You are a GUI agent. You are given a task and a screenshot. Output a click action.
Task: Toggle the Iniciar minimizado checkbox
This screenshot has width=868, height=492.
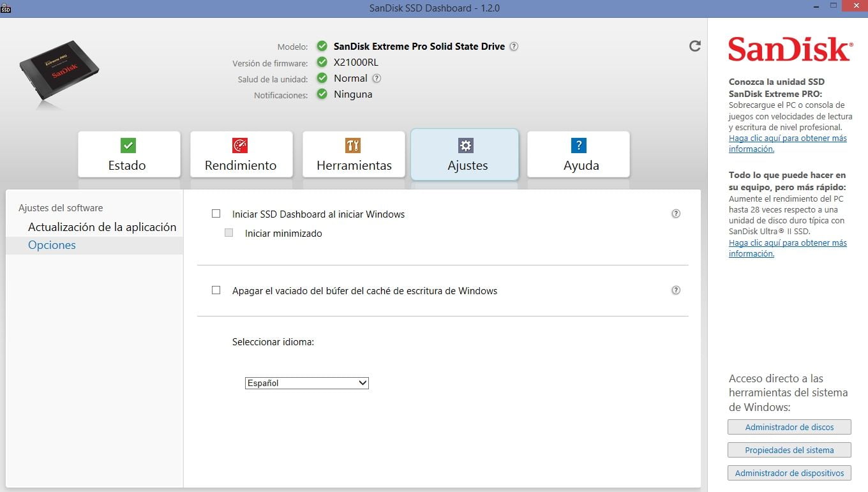click(228, 233)
